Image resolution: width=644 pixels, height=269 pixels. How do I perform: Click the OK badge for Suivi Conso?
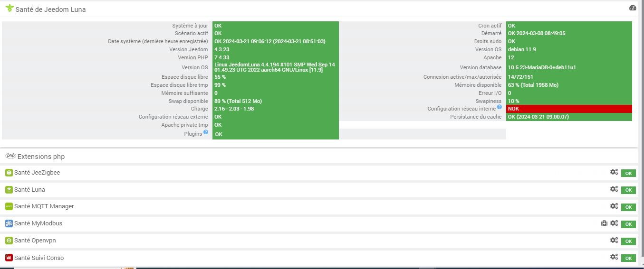tap(628, 258)
